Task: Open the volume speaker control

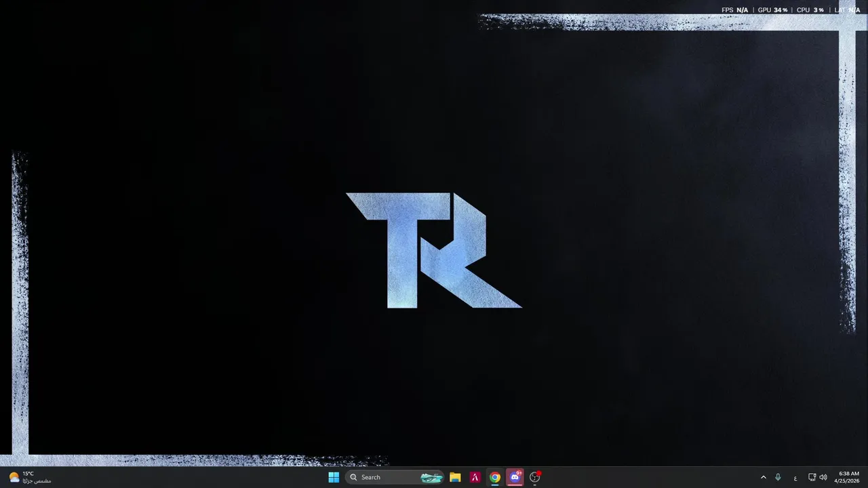Action: tap(823, 477)
